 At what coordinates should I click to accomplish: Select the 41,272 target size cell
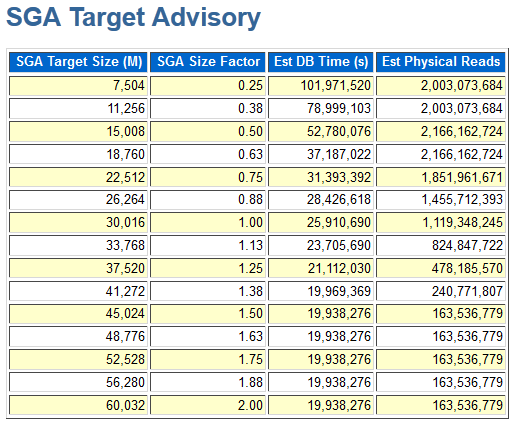(78, 291)
